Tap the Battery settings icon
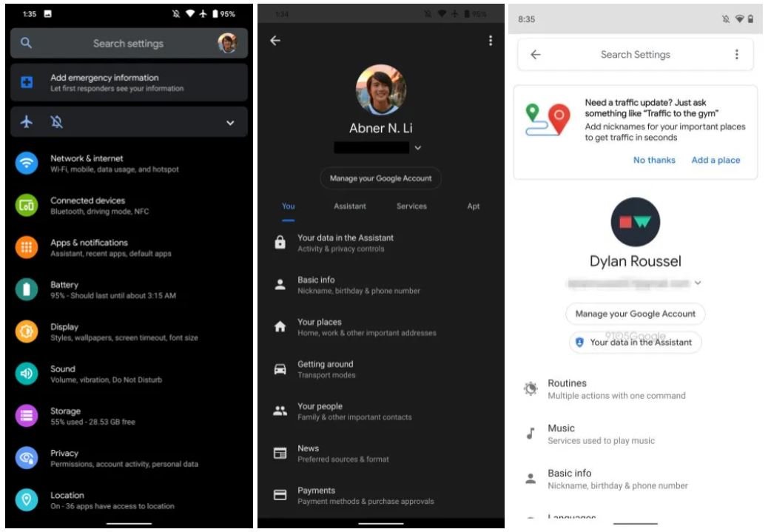The width and height of the screenshot is (771, 532). click(27, 289)
